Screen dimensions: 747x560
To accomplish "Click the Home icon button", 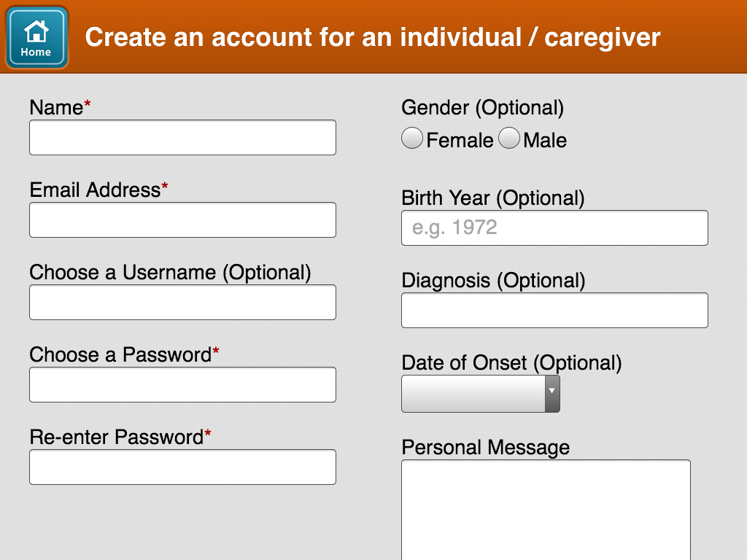I will pyautogui.click(x=36, y=38).
